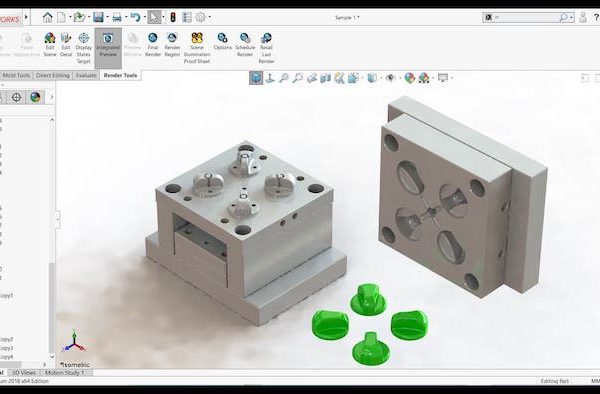Rebuild the model using the traffic light icon

[x=173, y=18]
